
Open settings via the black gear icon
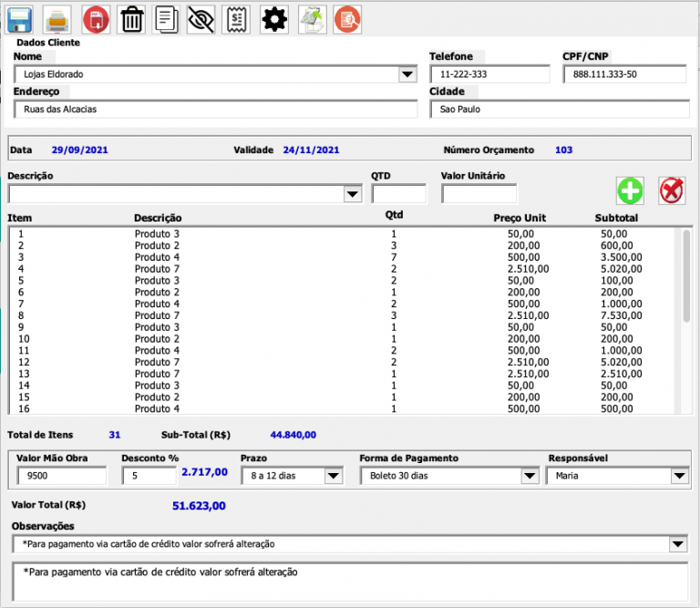click(274, 20)
